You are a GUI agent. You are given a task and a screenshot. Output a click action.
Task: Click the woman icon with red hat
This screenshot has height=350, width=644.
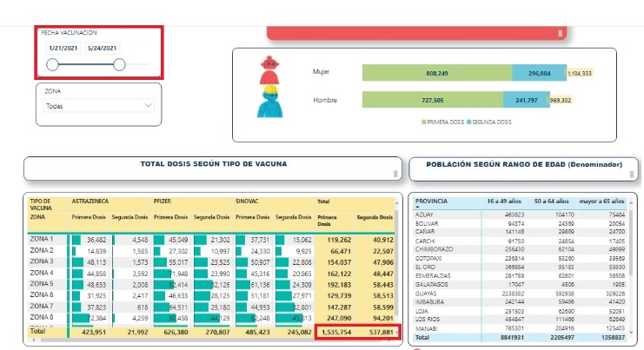click(x=269, y=71)
